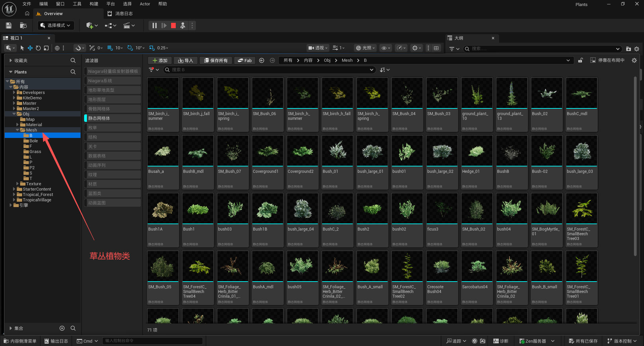The image size is (644, 346).
Task: Stop the play session with the red button
Action: 173,26
